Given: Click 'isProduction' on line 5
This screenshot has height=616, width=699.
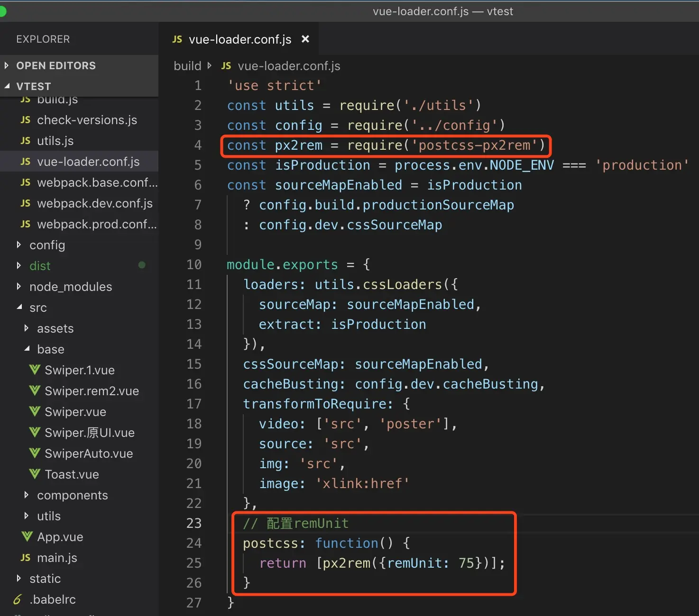Looking at the screenshot, I should coord(322,165).
